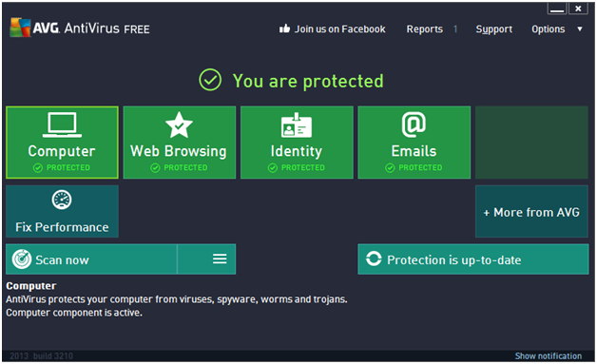Click the AVG logo icon
Screen dimensions: 597x364
tap(20, 28)
